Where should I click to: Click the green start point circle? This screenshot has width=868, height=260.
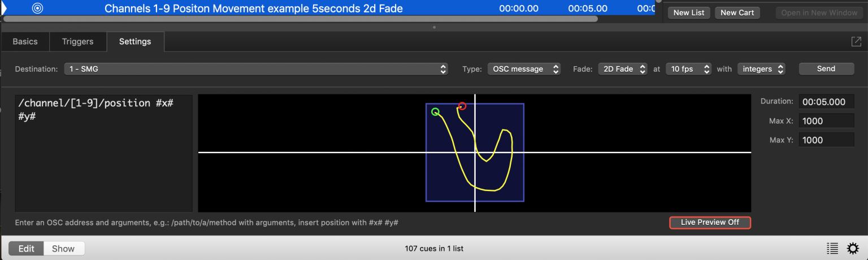click(435, 112)
